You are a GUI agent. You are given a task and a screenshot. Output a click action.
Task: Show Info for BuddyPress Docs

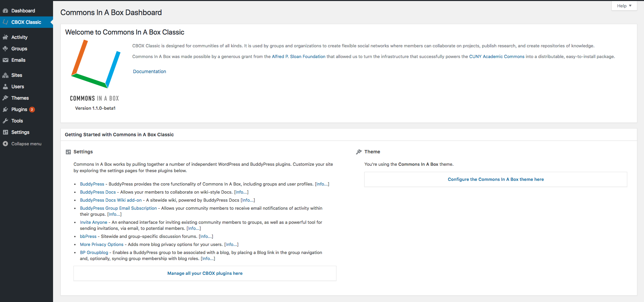point(241,192)
